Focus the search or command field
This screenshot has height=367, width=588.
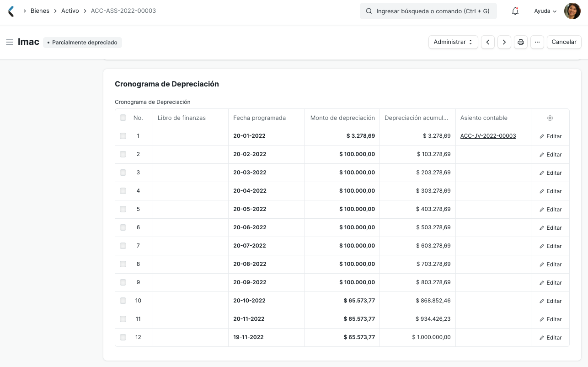pyautogui.click(x=428, y=11)
